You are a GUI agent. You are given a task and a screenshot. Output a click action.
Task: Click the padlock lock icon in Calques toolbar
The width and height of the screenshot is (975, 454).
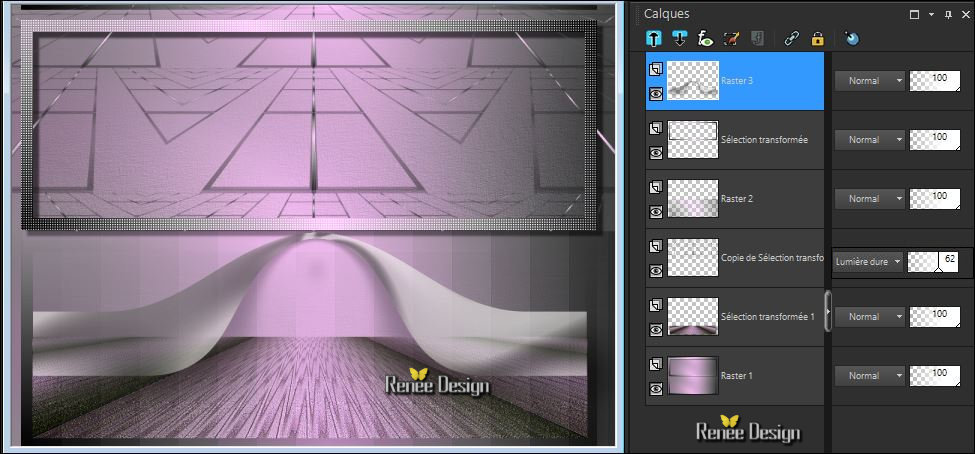click(818, 39)
